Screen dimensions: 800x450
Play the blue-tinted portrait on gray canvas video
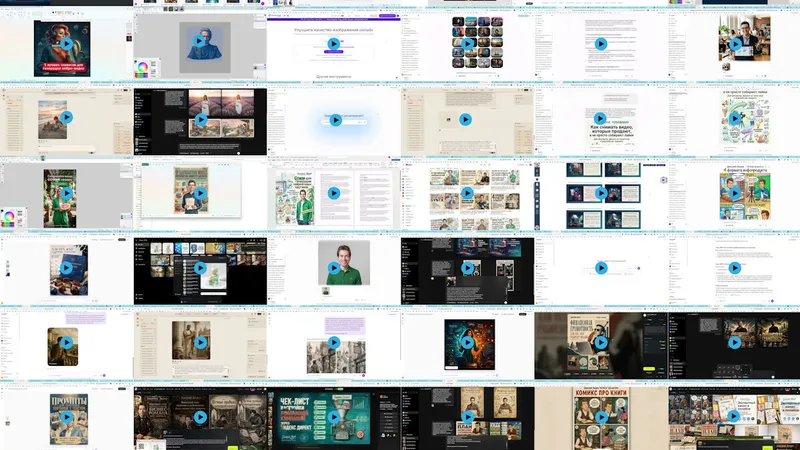coord(199,41)
